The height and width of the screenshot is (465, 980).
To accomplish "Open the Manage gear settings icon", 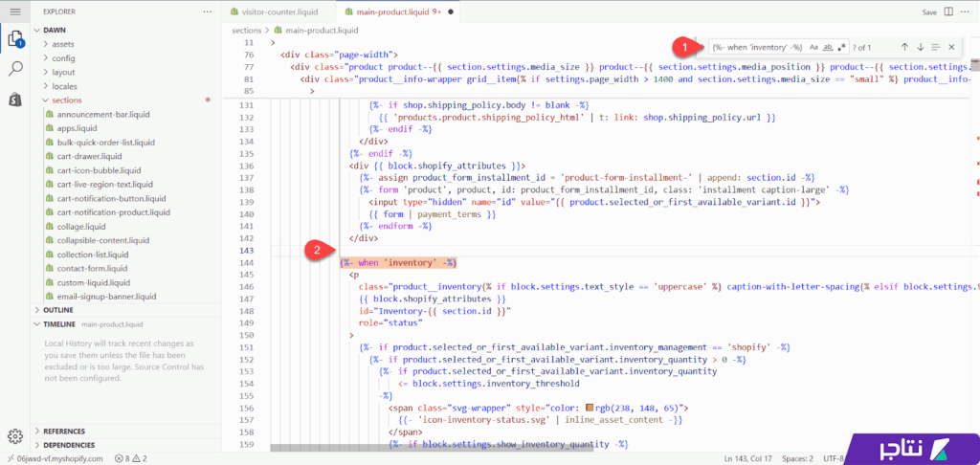I will pos(15,436).
